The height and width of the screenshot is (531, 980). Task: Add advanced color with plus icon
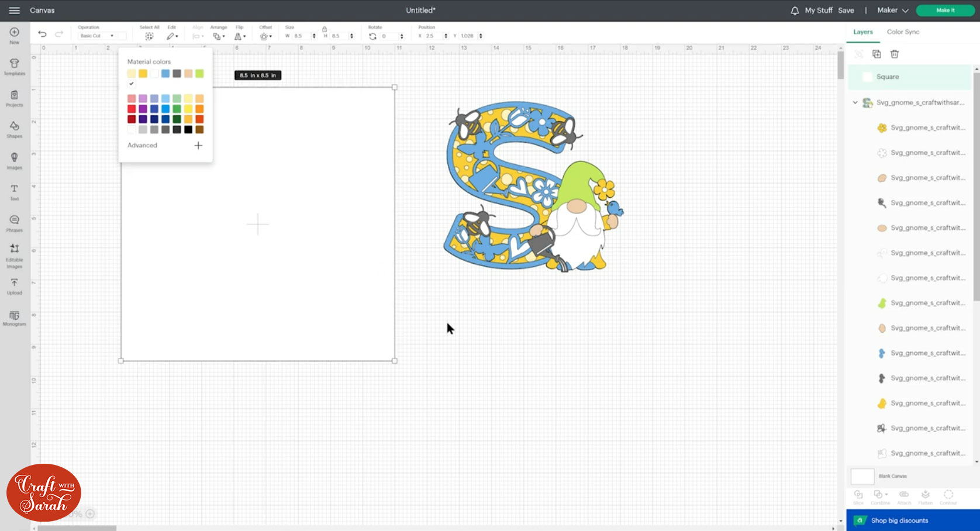click(198, 145)
